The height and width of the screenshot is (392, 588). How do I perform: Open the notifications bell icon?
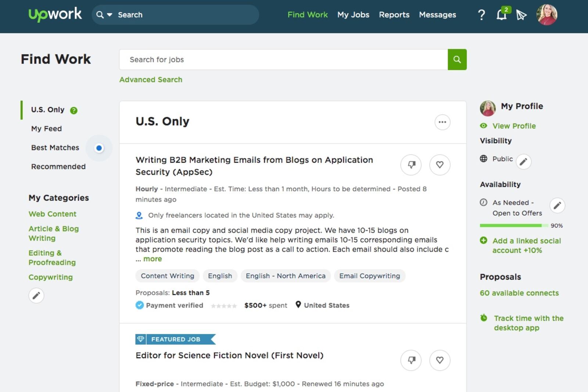[501, 15]
